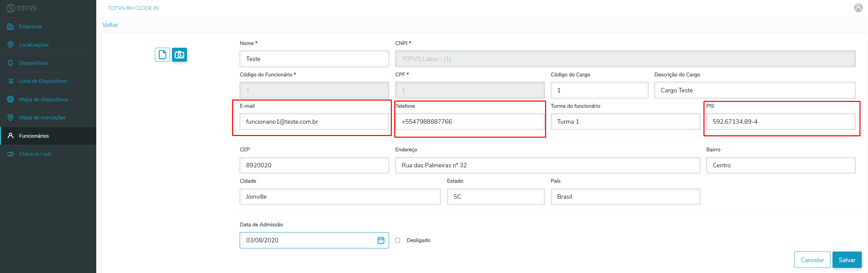Open the user profile avatar icon
The height and width of the screenshot is (273, 868).
point(858,8)
